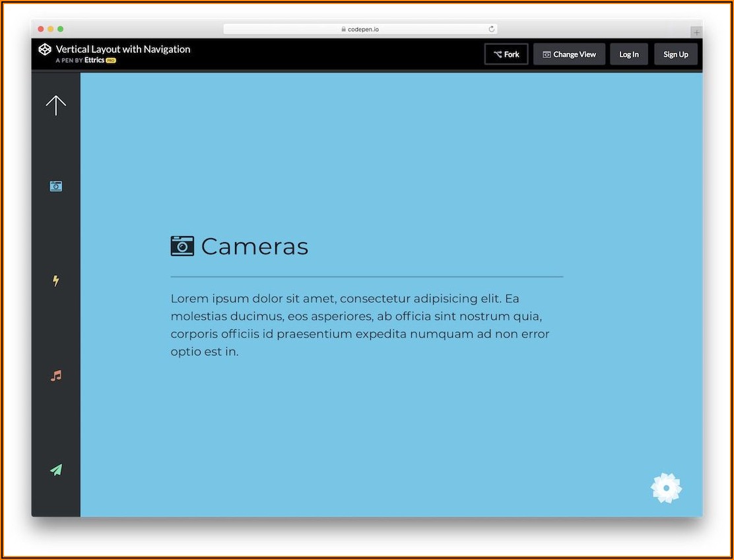Open the music note section in sidebar
This screenshot has height=560, width=734.
56,376
